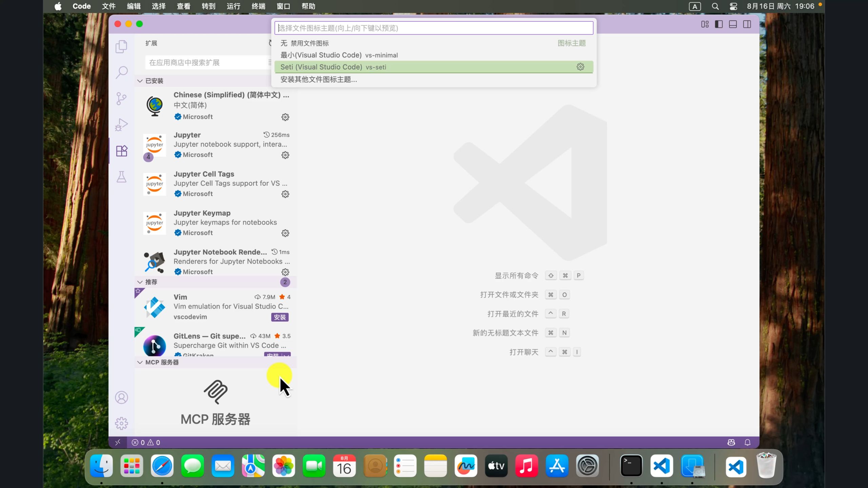The image size is (868, 488).
Task: Click the notifications bell in status bar
Action: (747, 442)
